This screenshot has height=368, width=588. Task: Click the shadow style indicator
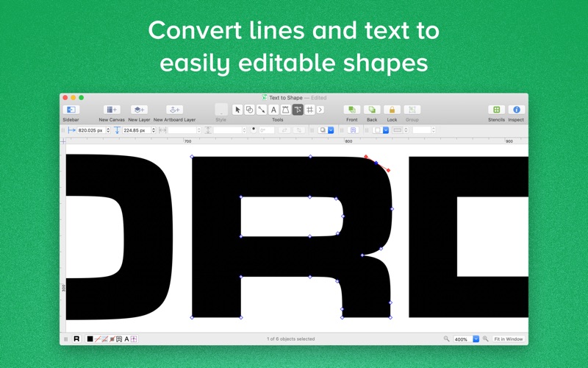112,339
